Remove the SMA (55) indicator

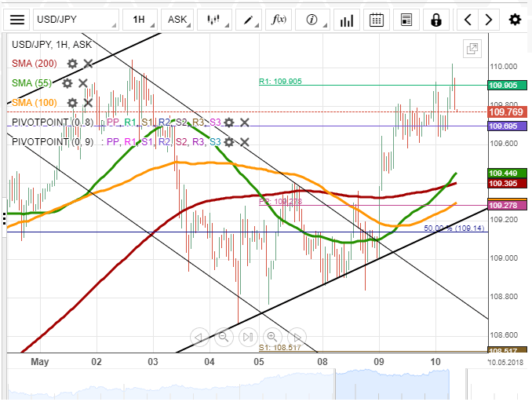coord(83,82)
